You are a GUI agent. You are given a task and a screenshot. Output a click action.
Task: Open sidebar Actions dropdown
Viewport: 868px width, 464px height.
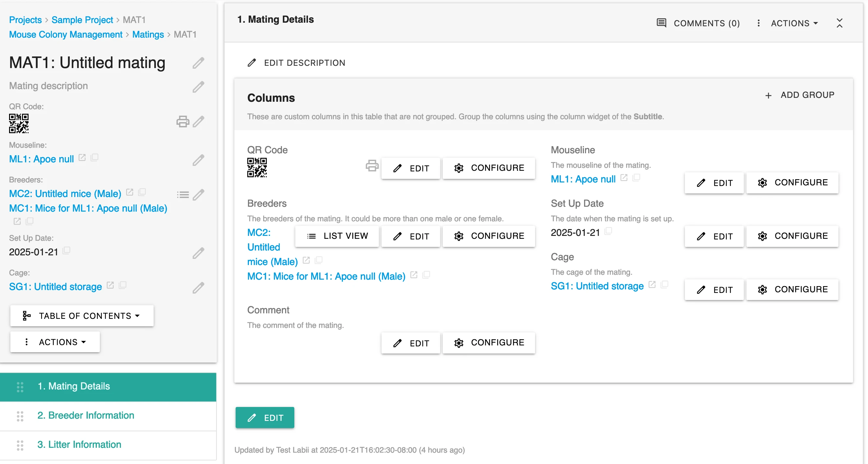pyautogui.click(x=55, y=342)
